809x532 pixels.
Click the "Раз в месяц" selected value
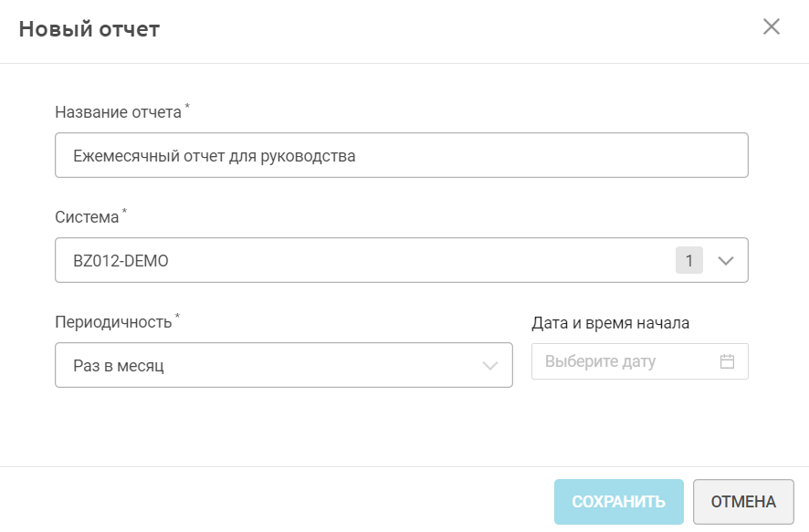pos(119,366)
